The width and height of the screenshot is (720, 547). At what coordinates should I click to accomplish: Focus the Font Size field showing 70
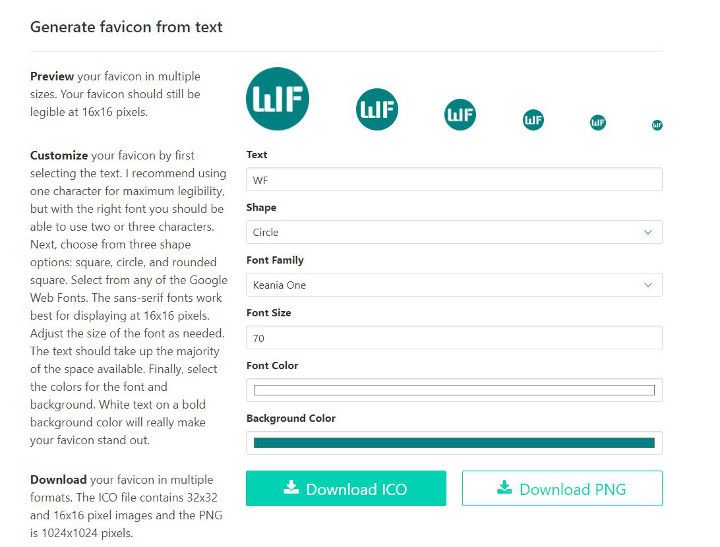[x=454, y=338]
